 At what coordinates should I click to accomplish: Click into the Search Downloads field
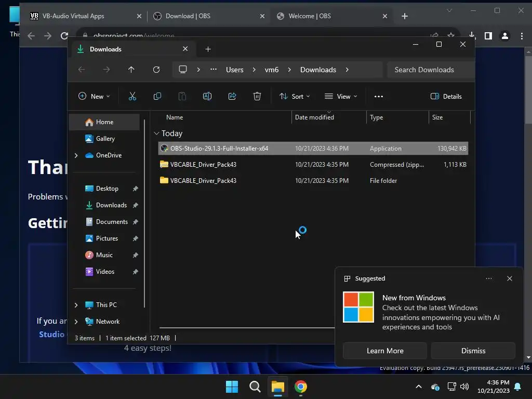(x=430, y=70)
